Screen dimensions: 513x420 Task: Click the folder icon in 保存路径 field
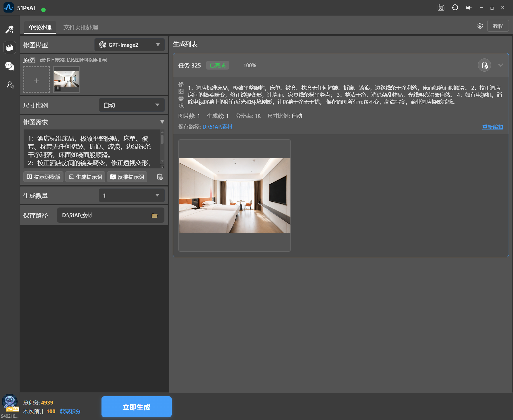(x=155, y=216)
